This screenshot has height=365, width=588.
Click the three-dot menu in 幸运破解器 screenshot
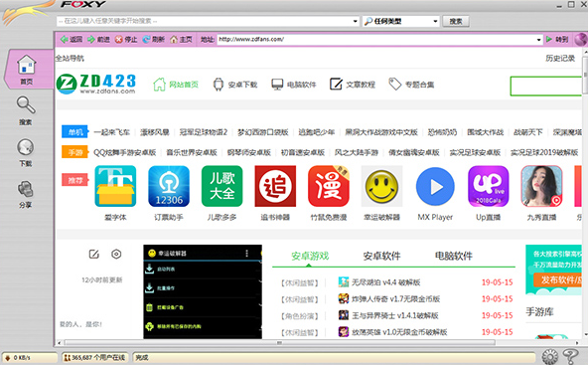click(246, 253)
